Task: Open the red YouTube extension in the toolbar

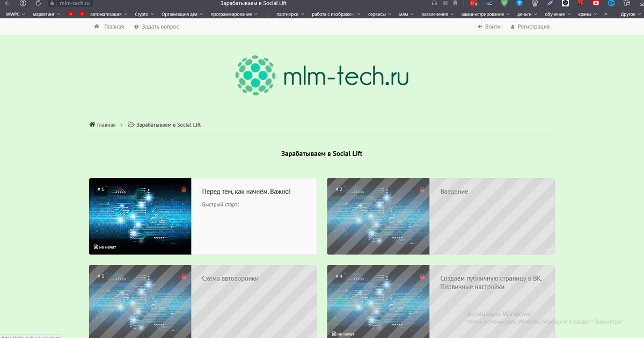Action: point(596,3)
